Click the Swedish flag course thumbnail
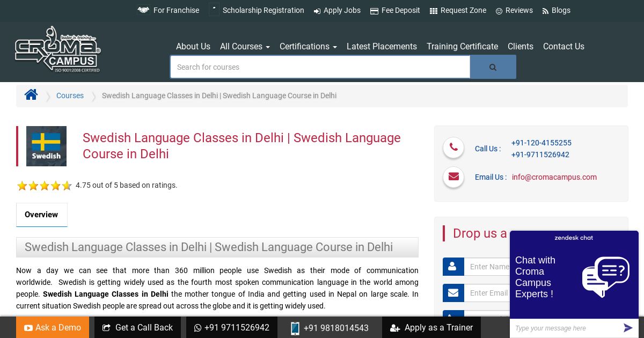Viewport: 644px width, 338px height. (46, 146)
